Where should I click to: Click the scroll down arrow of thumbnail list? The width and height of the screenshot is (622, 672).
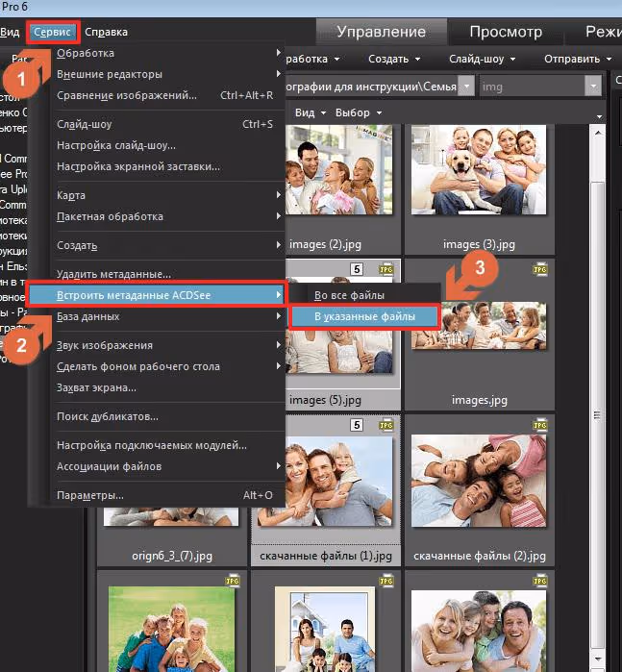click(598, 660)
